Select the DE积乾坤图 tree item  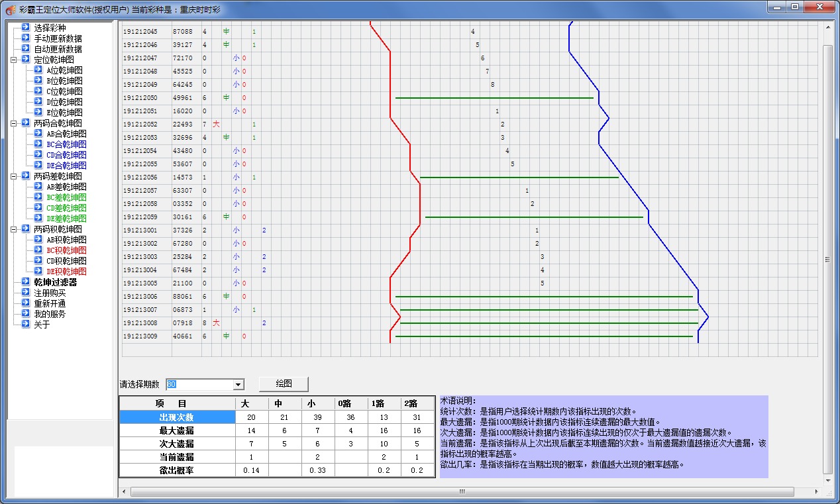(66, 272)
